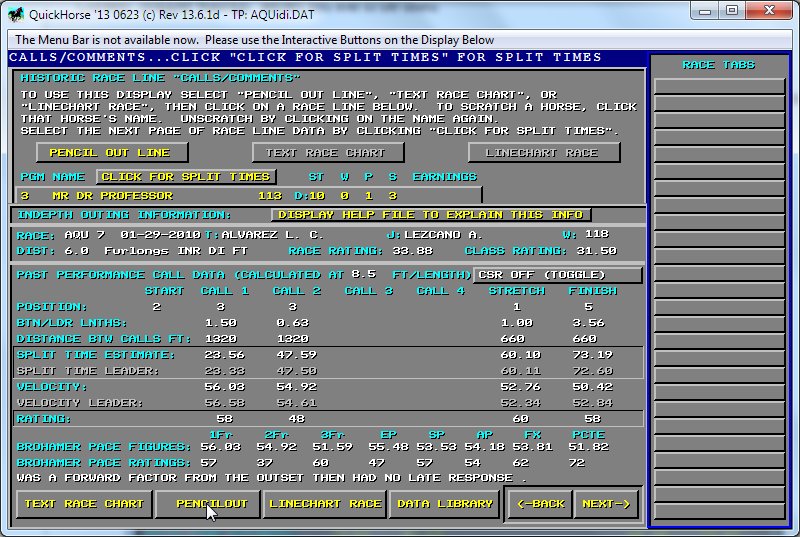Image resolution: width=800 pixels, height=537 pixels.
Task: Select the first empty race tab slot
Action: pyautogui.click(x=718, y=85)
